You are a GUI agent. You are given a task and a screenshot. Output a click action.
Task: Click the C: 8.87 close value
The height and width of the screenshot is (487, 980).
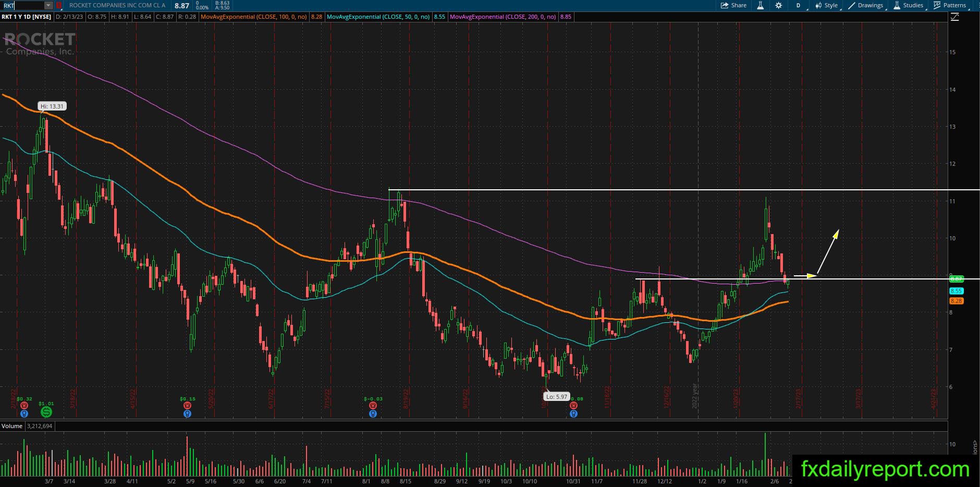tap(164, 17)
